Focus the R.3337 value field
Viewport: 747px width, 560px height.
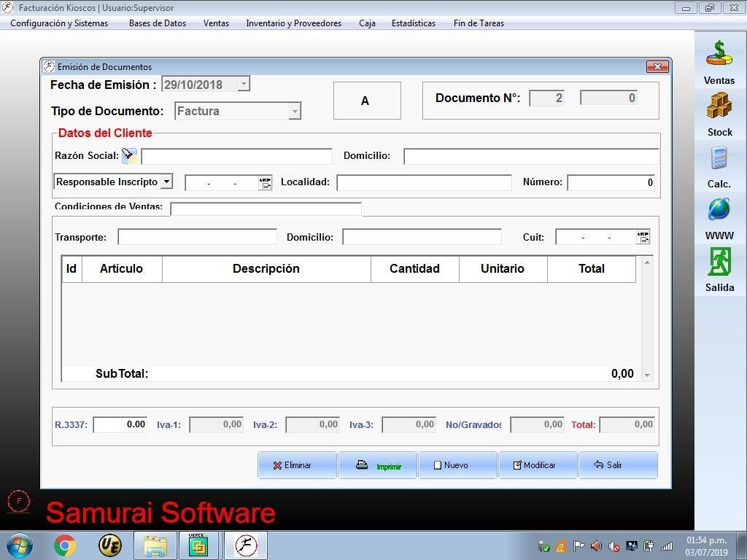click(120, 425)
